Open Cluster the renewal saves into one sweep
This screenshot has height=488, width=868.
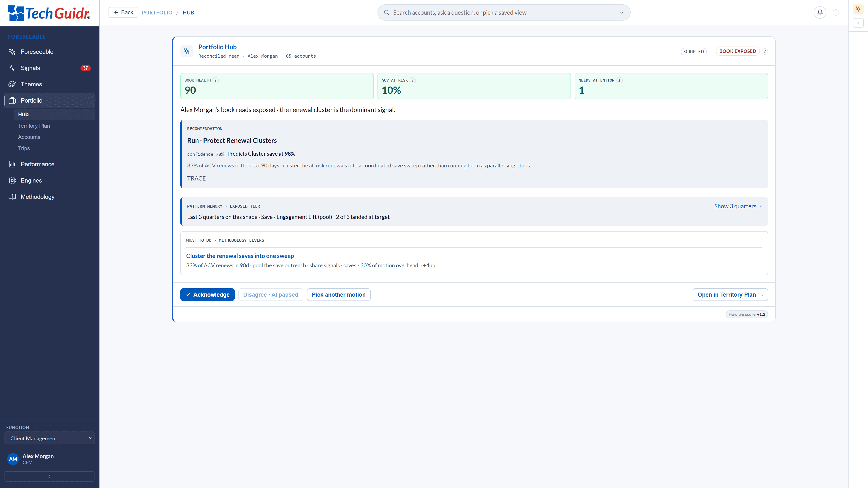pyautogui.click(x=240, y=256)
